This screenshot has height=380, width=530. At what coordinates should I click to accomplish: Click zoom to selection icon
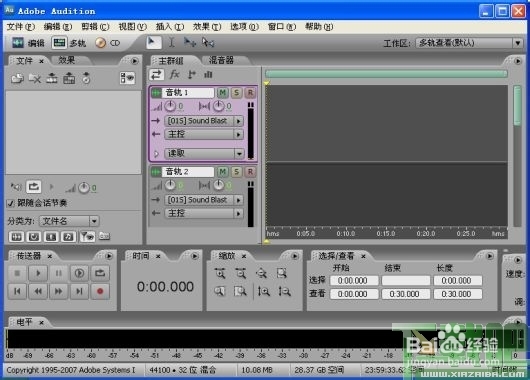pyautogui.click(x=282, y=273)
